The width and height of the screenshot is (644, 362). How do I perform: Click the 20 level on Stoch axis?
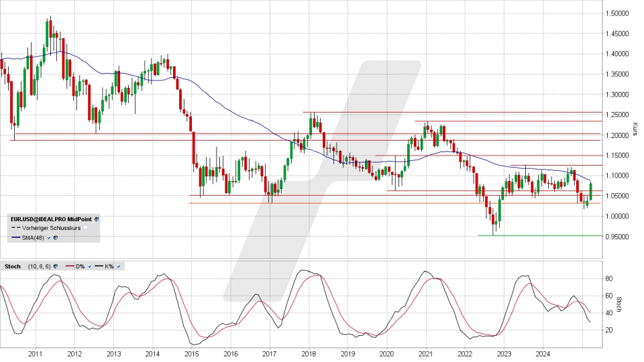tap(609, 330)
